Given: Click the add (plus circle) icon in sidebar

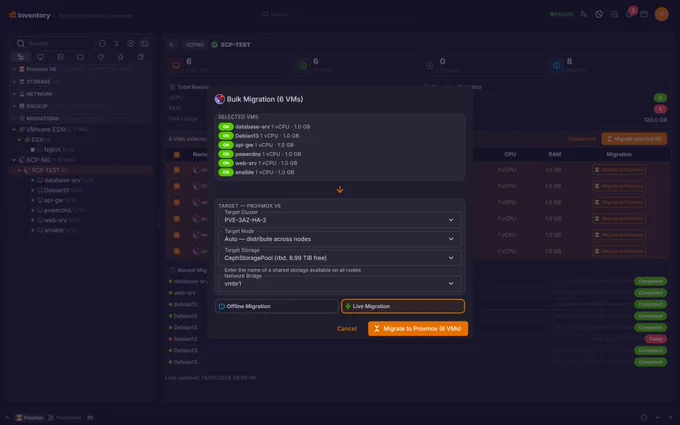Looking at the screenshot, I should tap(131, 43).
